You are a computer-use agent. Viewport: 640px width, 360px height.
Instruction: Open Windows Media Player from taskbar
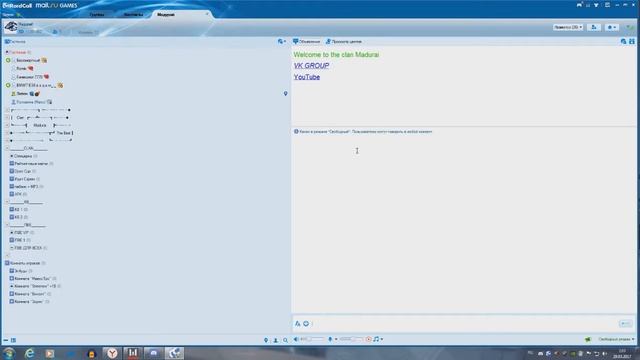coord(50,353)
